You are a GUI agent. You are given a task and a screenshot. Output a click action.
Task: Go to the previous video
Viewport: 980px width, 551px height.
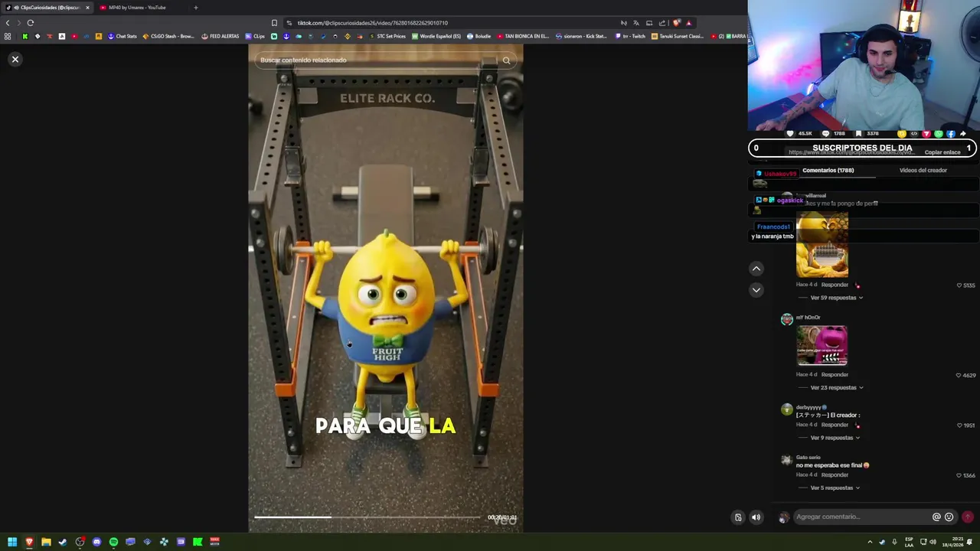click(x=756, y=269)
